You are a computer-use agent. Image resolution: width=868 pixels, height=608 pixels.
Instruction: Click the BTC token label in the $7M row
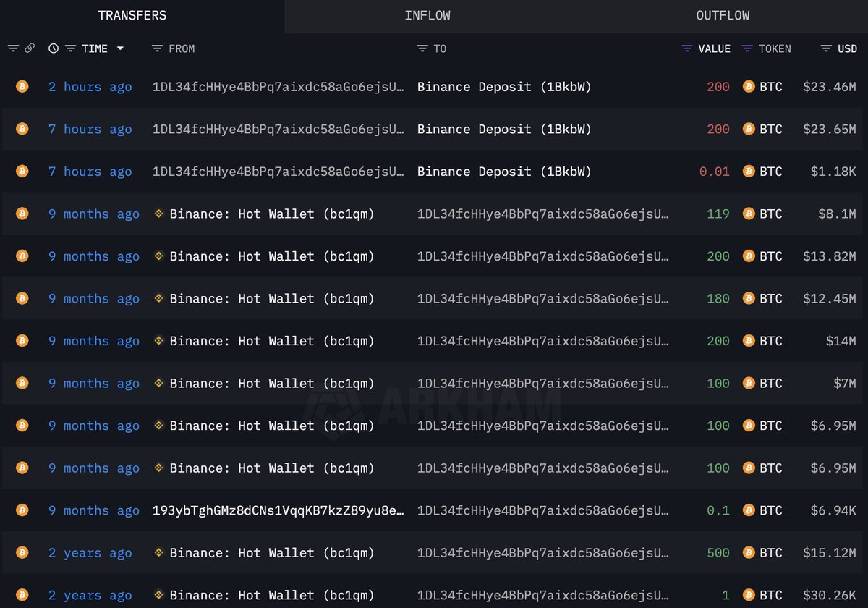pyautogui.click(x=771, y=383)
